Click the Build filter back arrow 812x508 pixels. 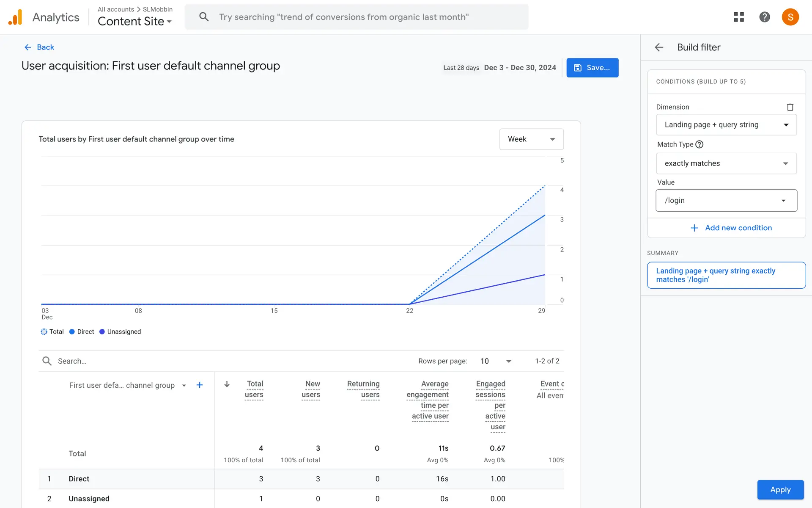[x=659, y=47]
